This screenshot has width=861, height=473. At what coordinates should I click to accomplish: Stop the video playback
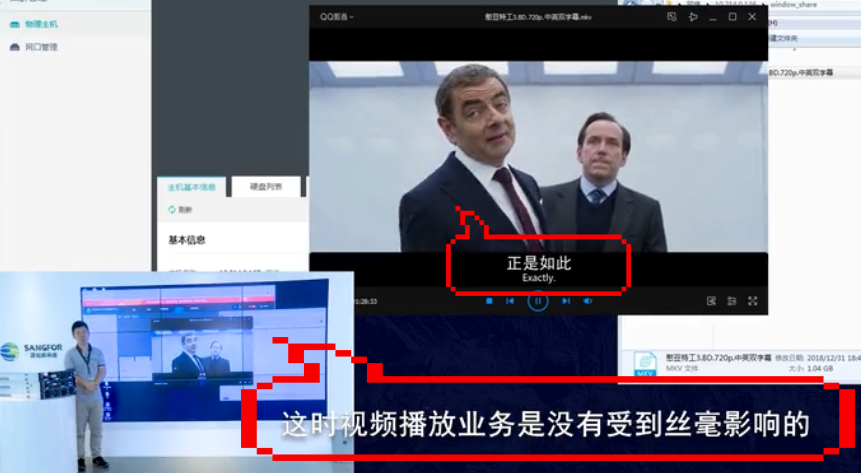pos(489,301)
